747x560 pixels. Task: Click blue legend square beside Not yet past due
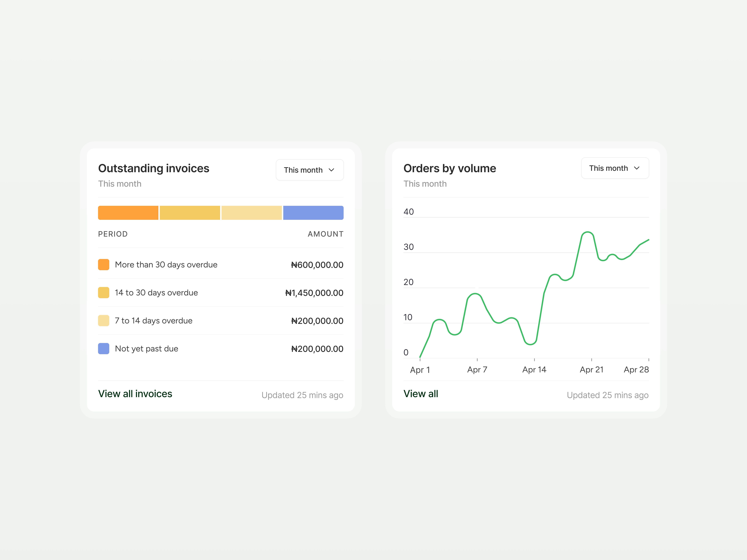tap(104, 349)
